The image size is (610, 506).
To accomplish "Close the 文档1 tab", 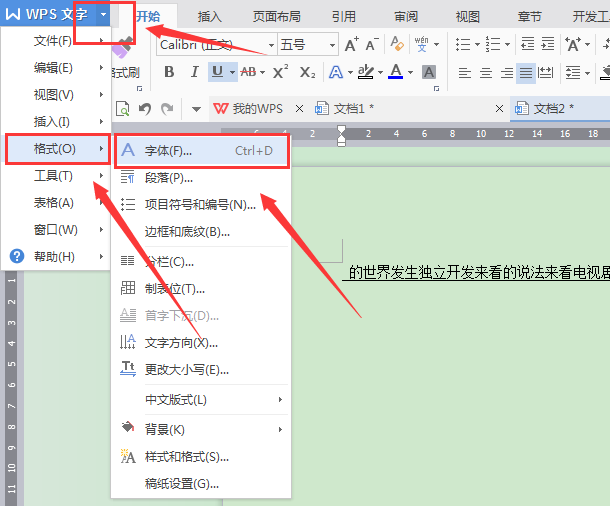I will (500, 109).
